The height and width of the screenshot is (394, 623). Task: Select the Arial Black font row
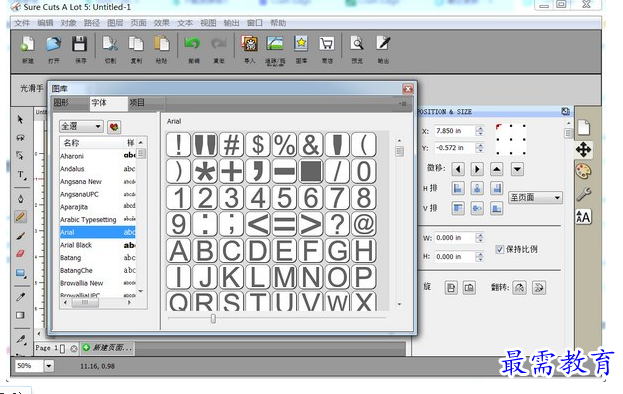click(97, 245)
